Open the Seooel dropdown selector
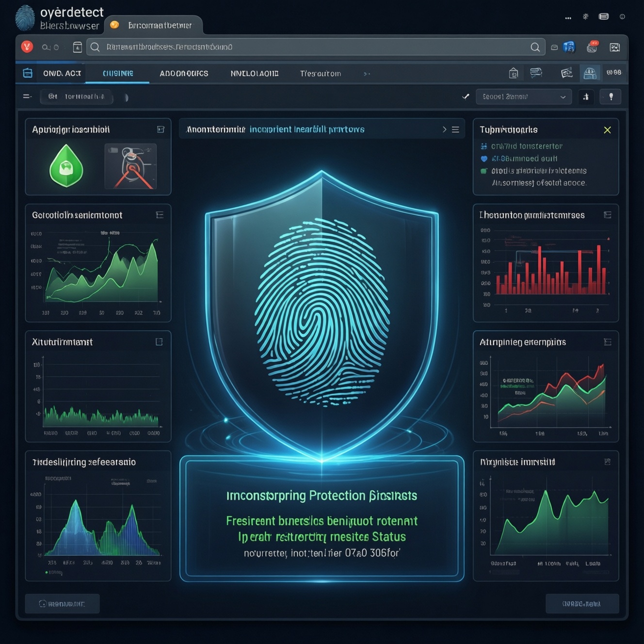Screen dimensions: 644x644 [x=524, y=97]
